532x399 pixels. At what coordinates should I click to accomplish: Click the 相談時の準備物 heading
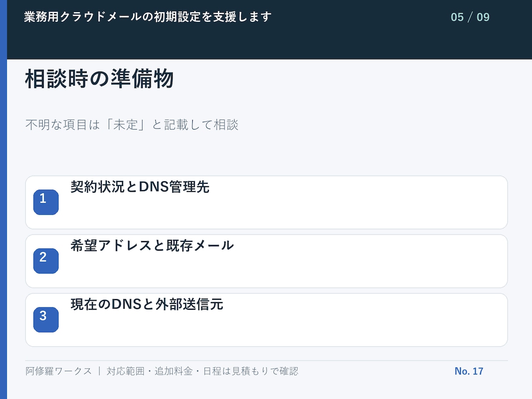99,79
